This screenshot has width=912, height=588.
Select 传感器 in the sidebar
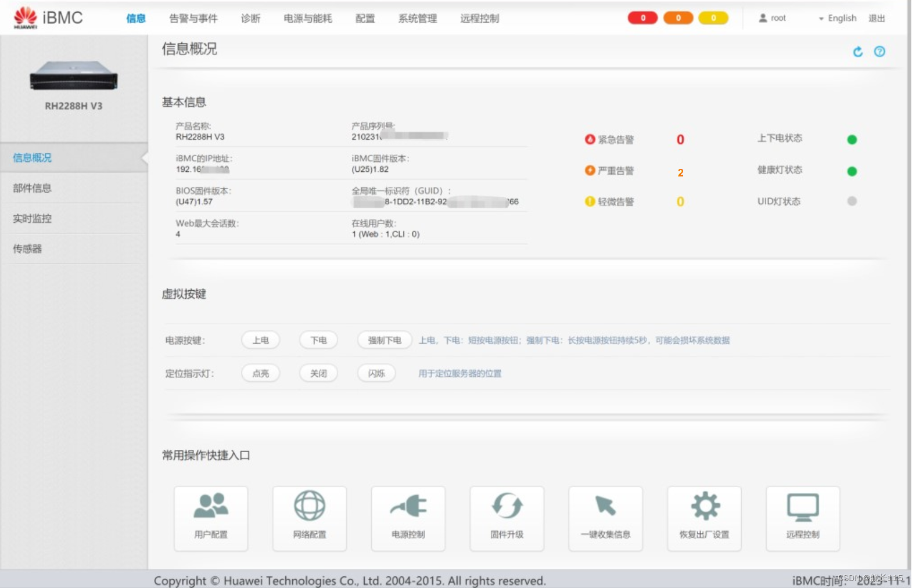tap(74, 249)
